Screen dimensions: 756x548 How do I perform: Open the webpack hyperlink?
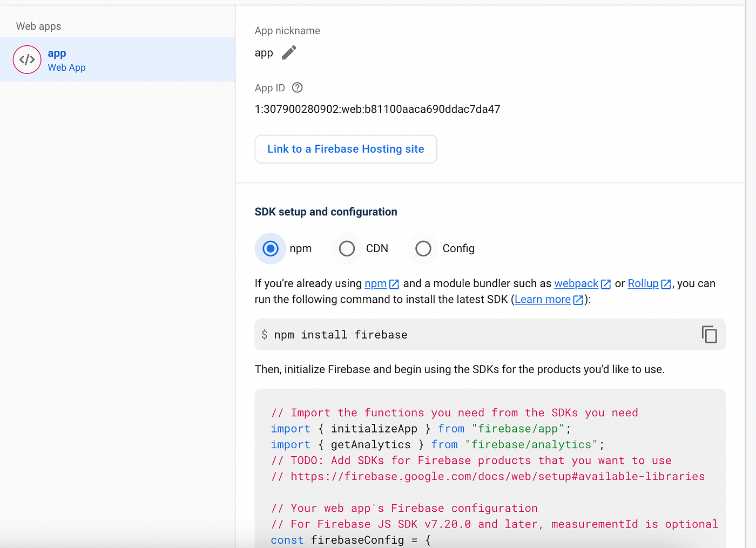click(x=576, y=283)
